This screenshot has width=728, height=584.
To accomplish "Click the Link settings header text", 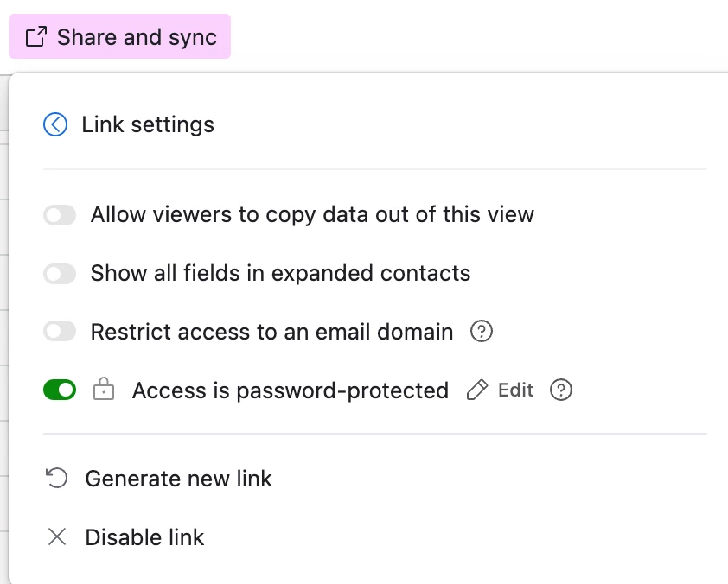I will [148, 124].
